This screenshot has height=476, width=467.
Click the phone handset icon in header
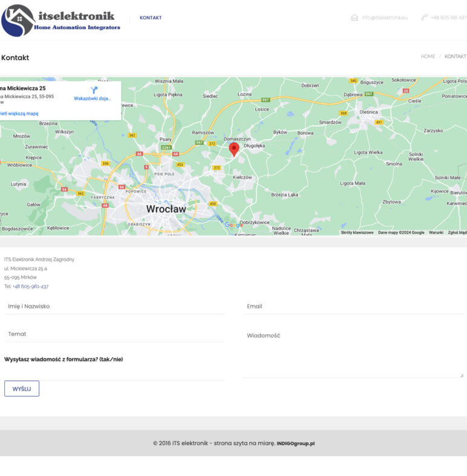[x=424, y=18]
